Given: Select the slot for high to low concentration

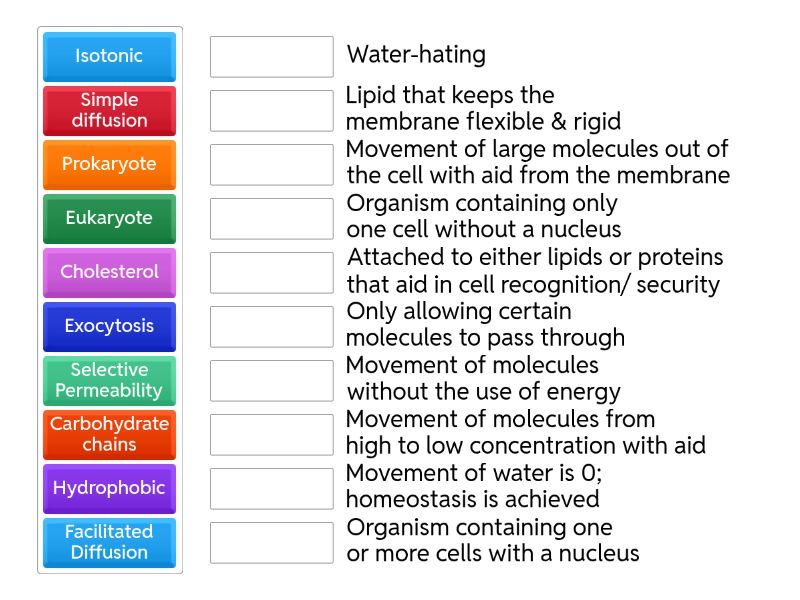Looking at the screenshot, I should tap(271, 434).
